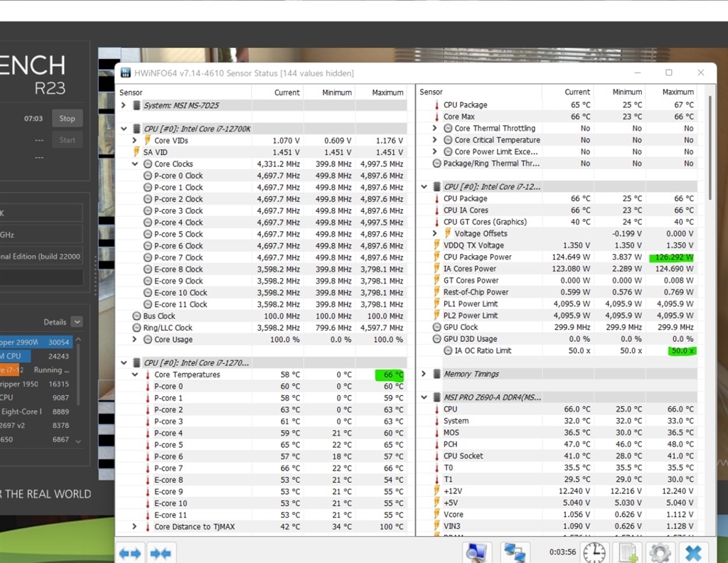Click the right panel Minimum column header
This screenshot has height=563, width=728.
tap(627, 92)
